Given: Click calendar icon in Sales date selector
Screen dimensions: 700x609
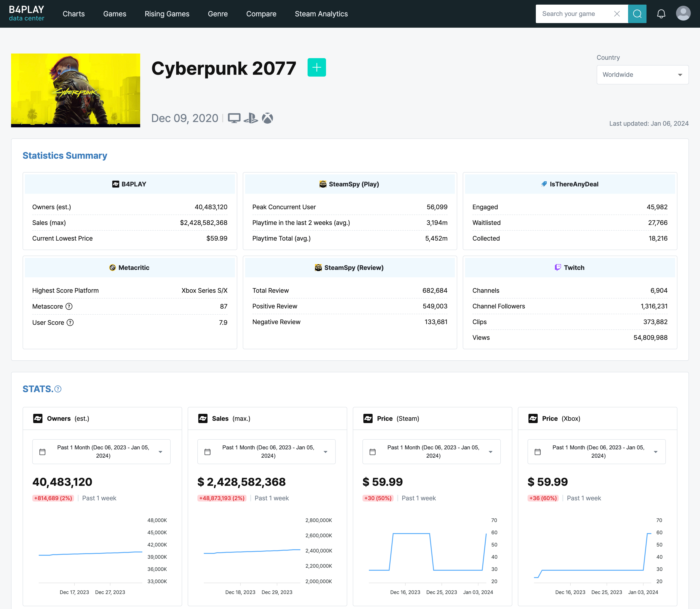Looking at the screenshot, I should pos(208,452).
